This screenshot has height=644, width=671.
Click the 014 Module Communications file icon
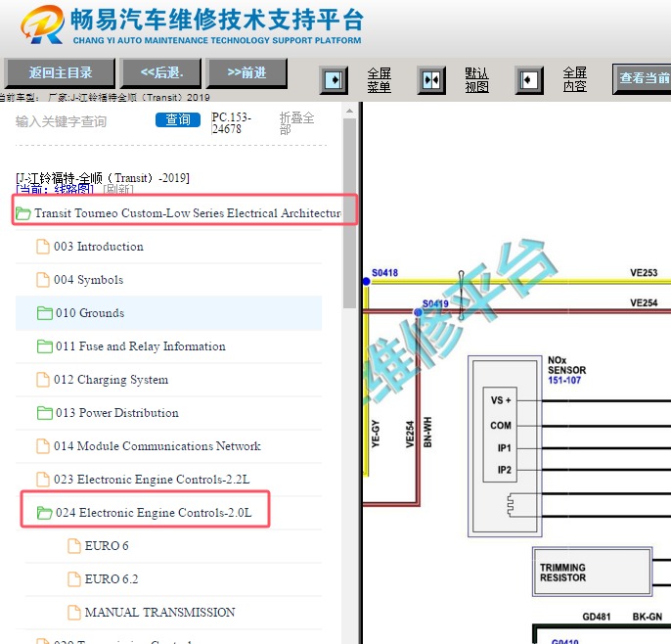coord(43,446)
